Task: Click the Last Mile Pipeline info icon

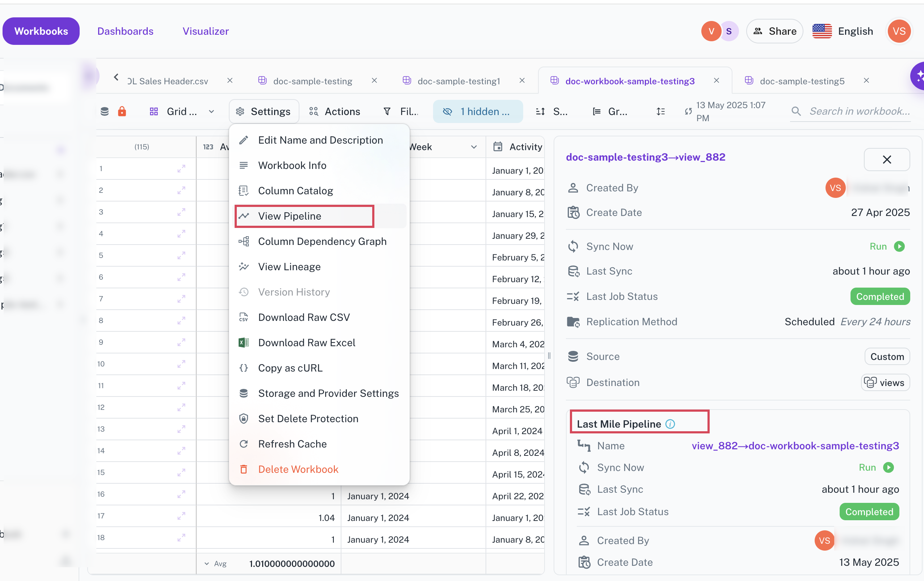Action: 670,424
